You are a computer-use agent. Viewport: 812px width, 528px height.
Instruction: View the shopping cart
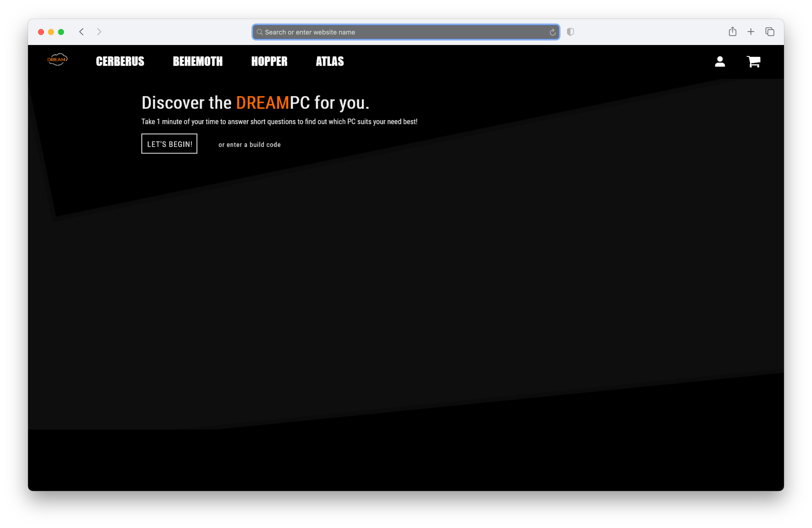pos(753,62)
